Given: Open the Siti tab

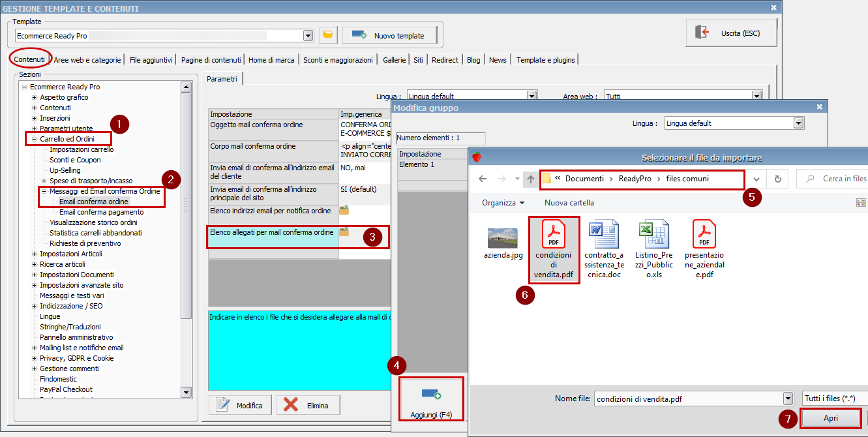Looking at the screenshot, I should [x=418, y=59].
